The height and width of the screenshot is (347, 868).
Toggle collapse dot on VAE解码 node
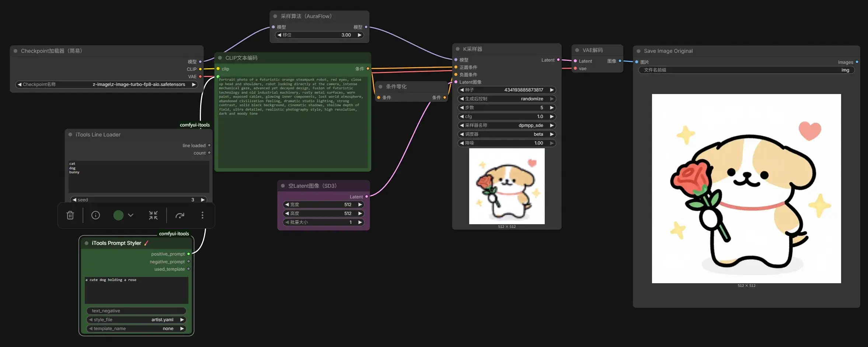tap(577, 50)
